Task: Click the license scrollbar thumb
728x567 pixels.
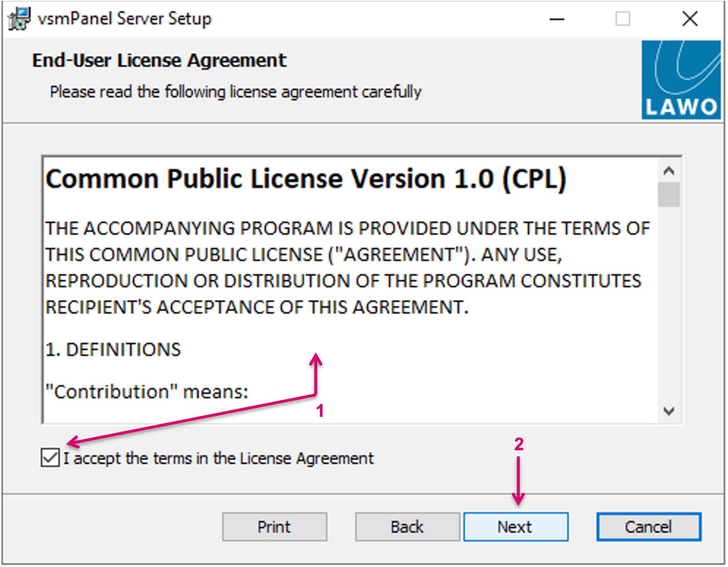Action: (669, 195)
